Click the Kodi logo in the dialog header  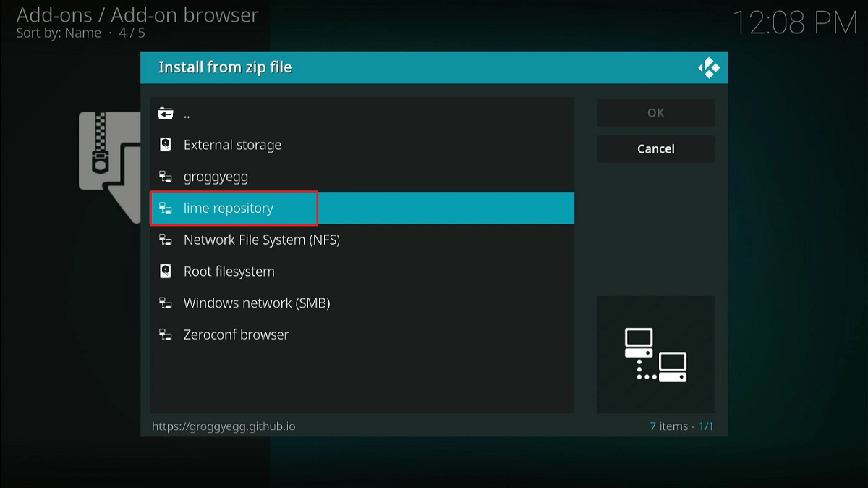pyautogui.click(x=710, y=67)
